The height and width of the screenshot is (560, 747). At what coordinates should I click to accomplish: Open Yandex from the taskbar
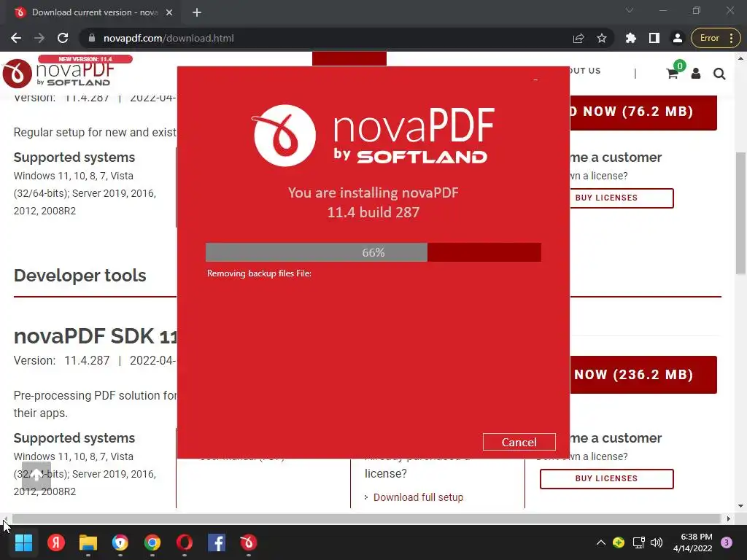point(56,542)
